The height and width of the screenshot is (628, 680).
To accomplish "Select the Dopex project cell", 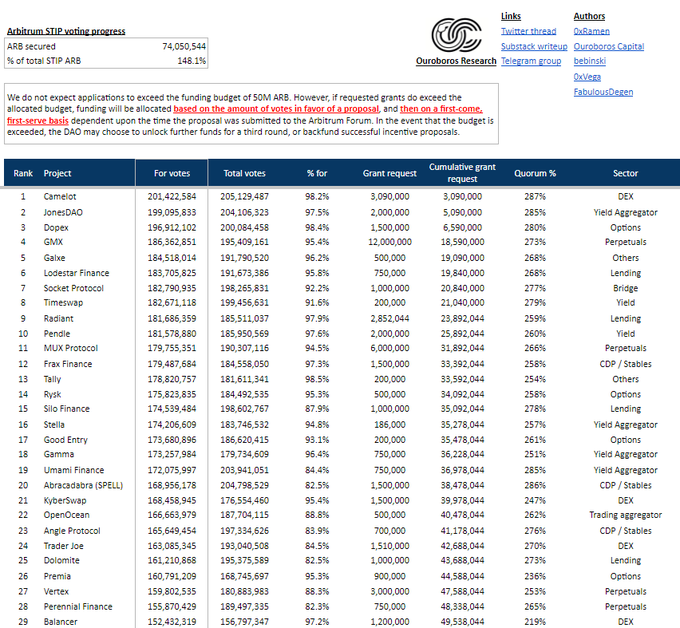I will [x=56, y=228].
